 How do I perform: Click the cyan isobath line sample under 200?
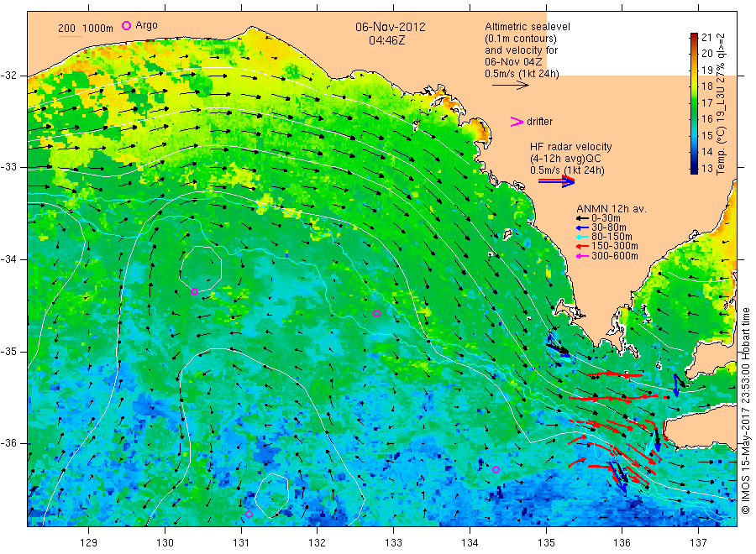coord(70,35)
